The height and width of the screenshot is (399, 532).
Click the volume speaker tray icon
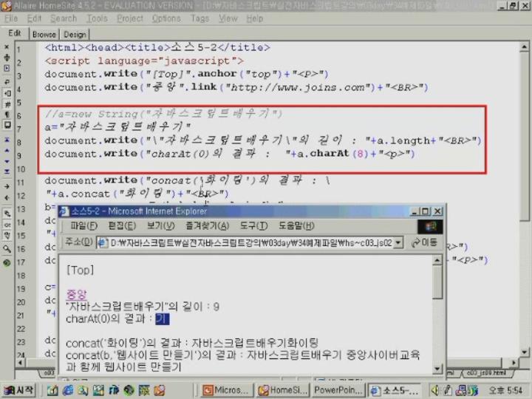(434, 391)
